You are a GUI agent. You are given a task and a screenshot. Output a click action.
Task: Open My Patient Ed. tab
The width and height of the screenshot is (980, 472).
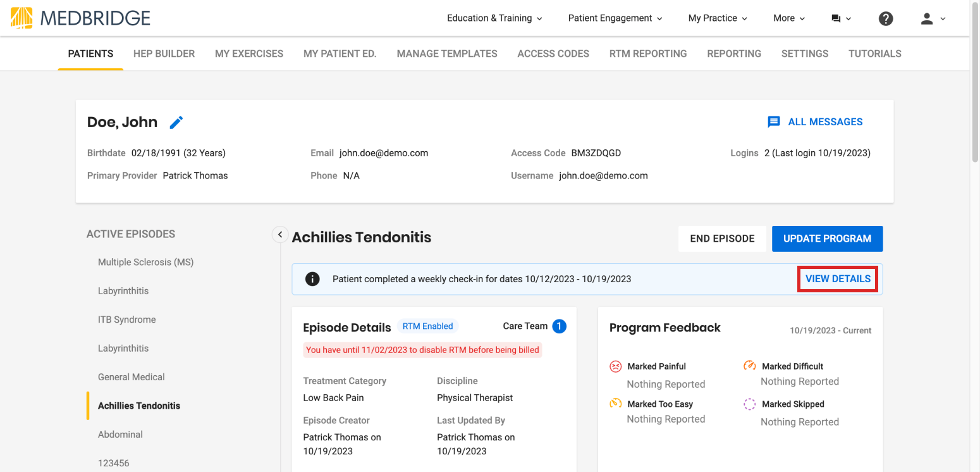coord(340,54)
